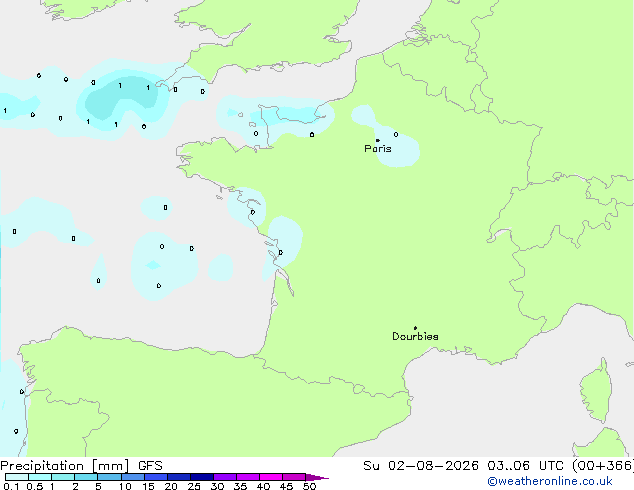Click the GFS model label
Viewport: 634px width, 490px height.
tap(150, 466)
